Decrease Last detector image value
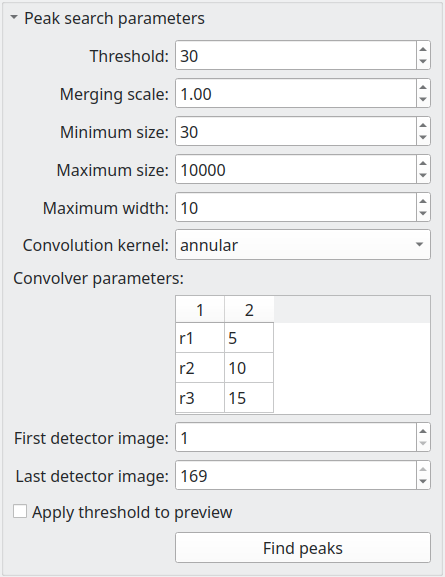The image size is (445, 577). coord(423,482)
